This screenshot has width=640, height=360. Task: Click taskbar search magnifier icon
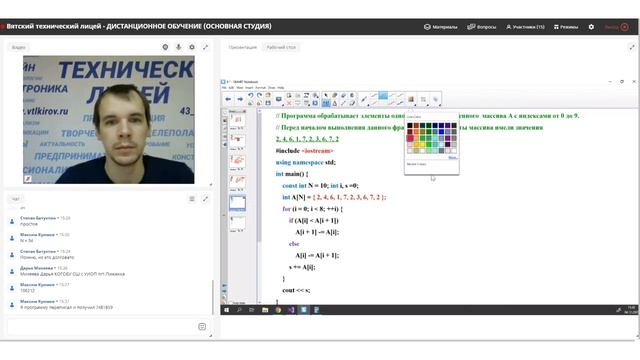tap(239, 310)
